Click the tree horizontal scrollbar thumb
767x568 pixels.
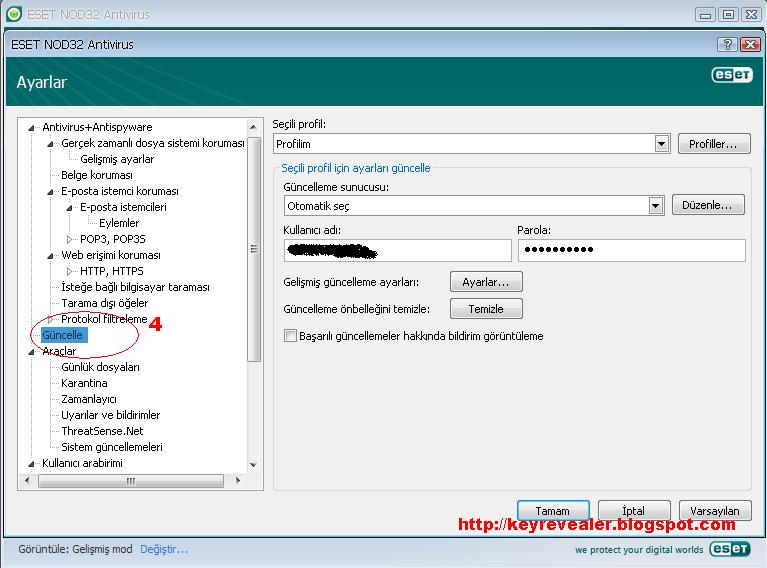click(131, 481)
